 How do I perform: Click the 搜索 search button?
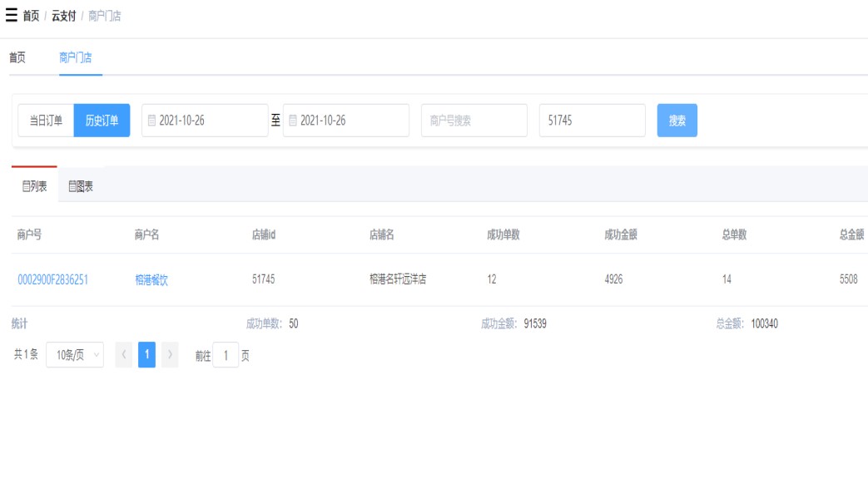(677, 121)
